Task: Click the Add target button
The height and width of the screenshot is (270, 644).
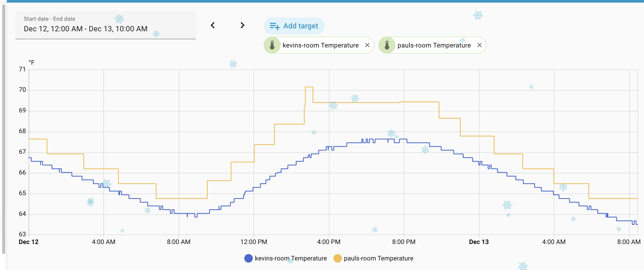Action: click(294, 26)
